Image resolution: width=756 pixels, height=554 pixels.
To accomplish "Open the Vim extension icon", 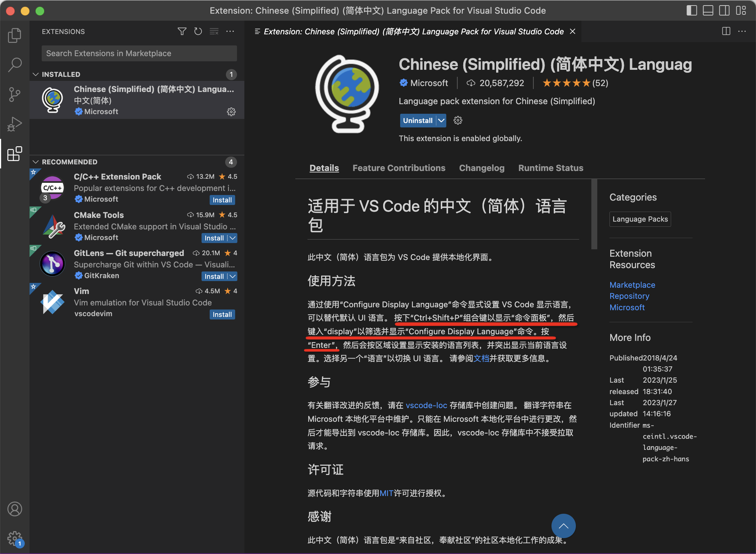I will (52, 302).
